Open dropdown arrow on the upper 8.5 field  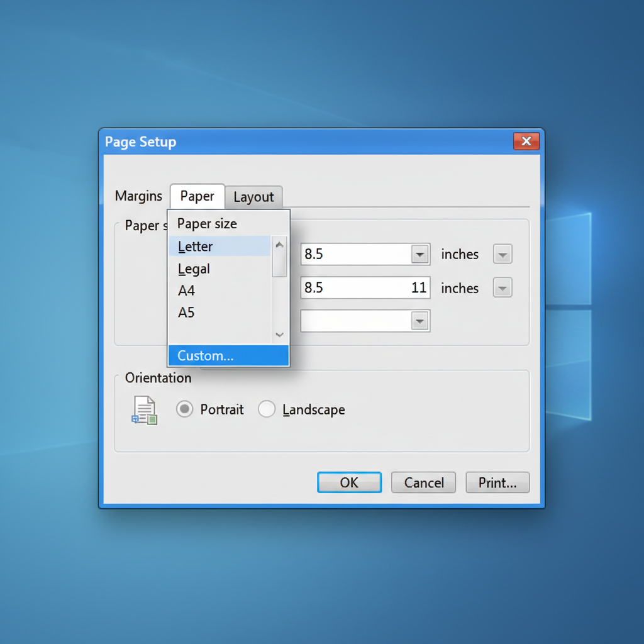pyautogui.click(x=419, y=255)
